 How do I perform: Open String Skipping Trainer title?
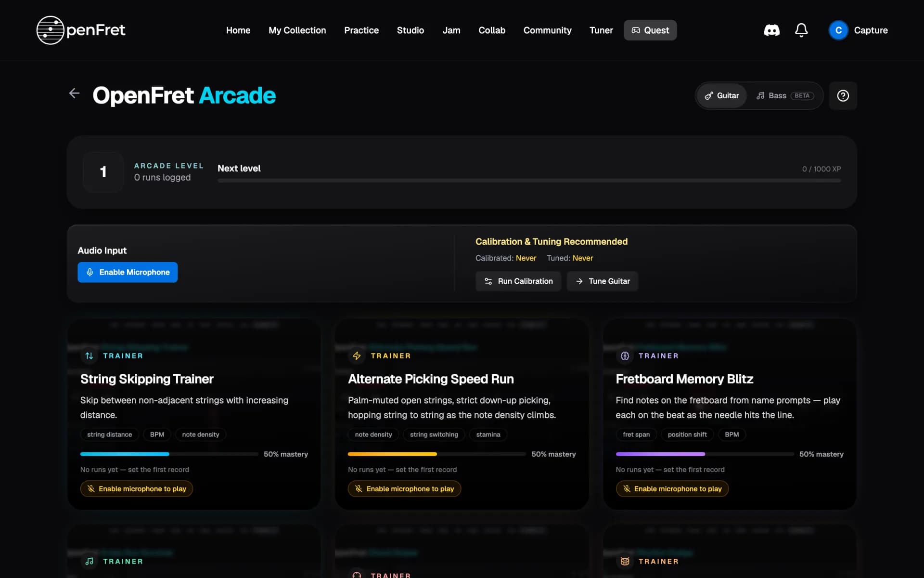(147, 379)
